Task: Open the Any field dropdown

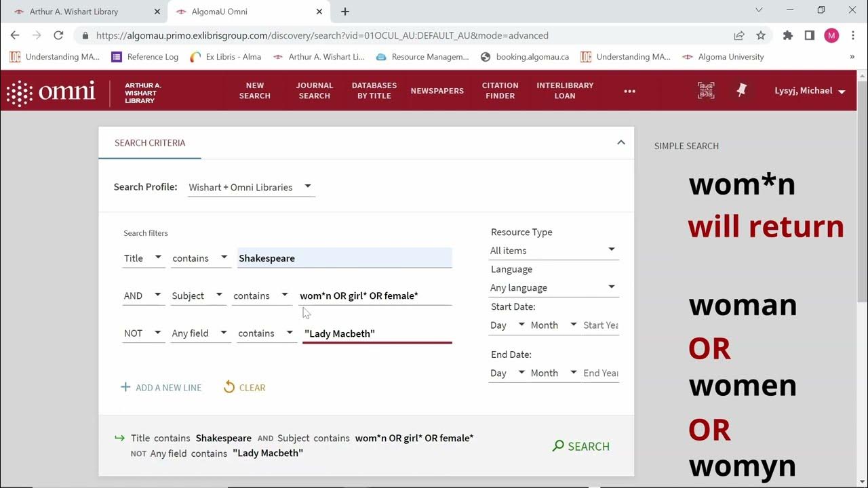Action: point(200,333)
